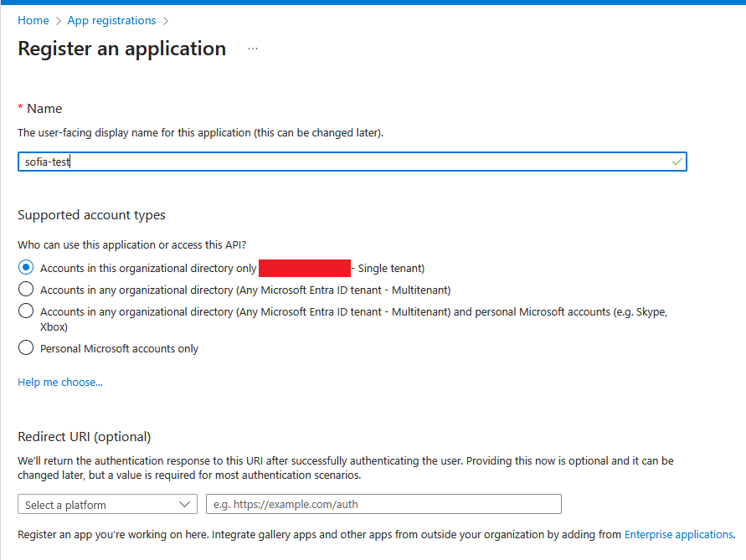This screenshot has height=560, width=746.
Task: Click the 'Register an application' page heading
Action: 121,49
